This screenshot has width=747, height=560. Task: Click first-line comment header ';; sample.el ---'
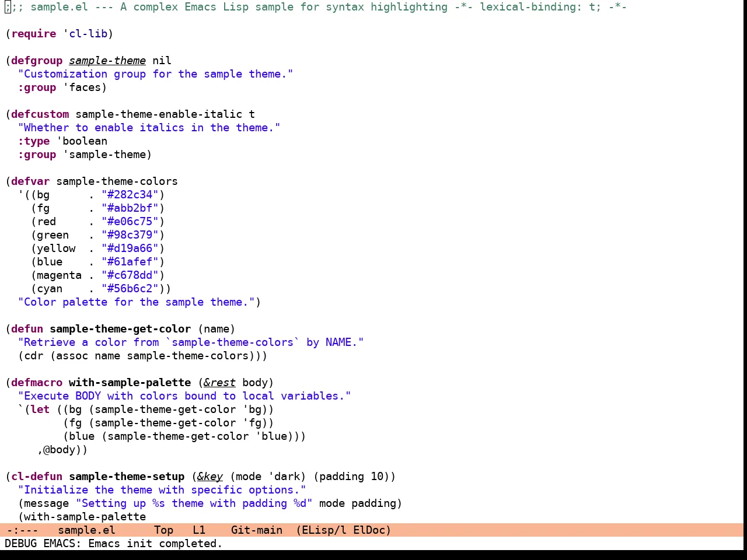(x=59, y=7)
